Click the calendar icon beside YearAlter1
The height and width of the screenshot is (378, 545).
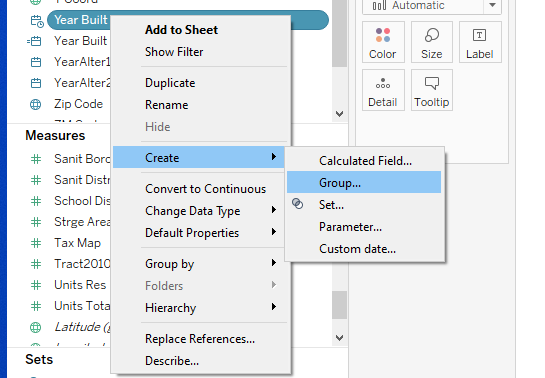(x=36, y=62)
